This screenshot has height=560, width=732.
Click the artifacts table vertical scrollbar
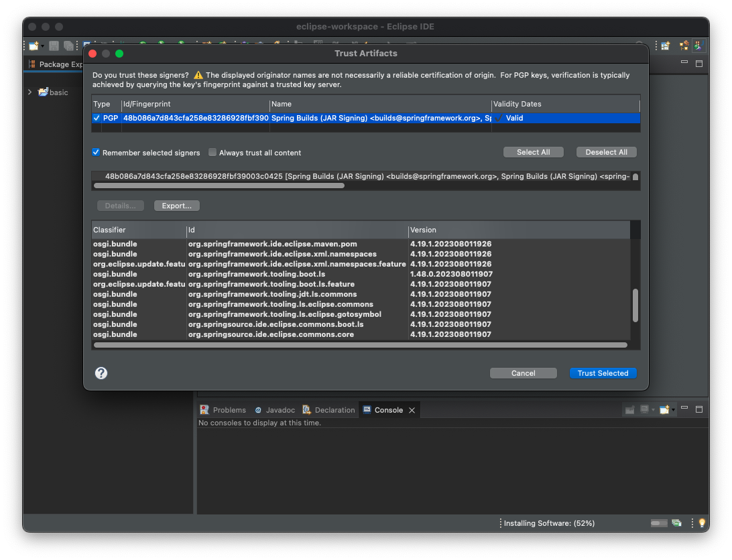(635, 305)
